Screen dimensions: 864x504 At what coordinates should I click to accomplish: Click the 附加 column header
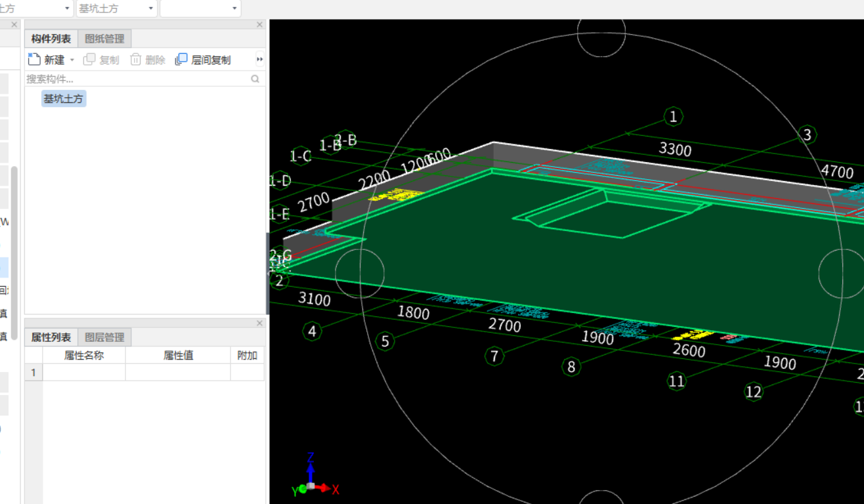click(248, 355)
